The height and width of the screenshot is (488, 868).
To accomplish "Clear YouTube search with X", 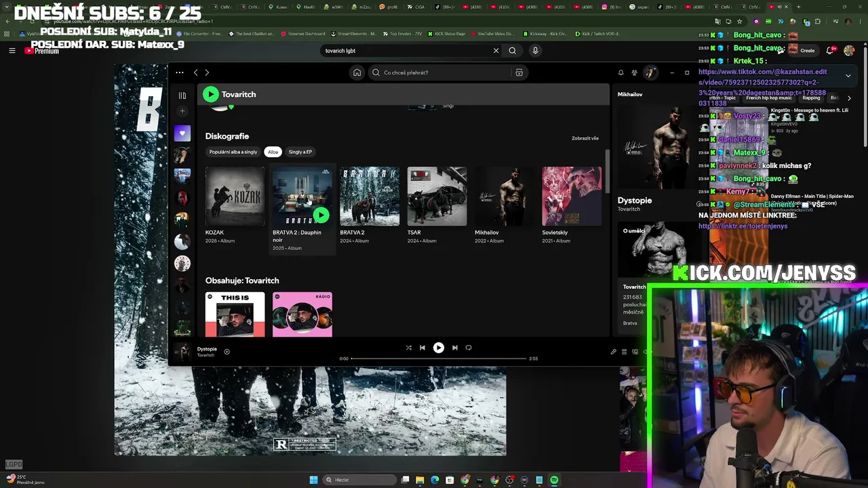I will 496,51.
